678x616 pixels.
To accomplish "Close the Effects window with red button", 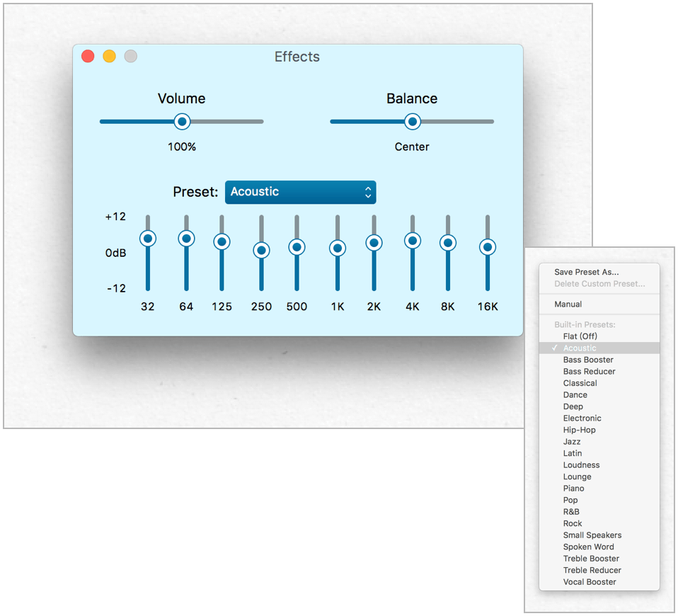I will (88, 56).
